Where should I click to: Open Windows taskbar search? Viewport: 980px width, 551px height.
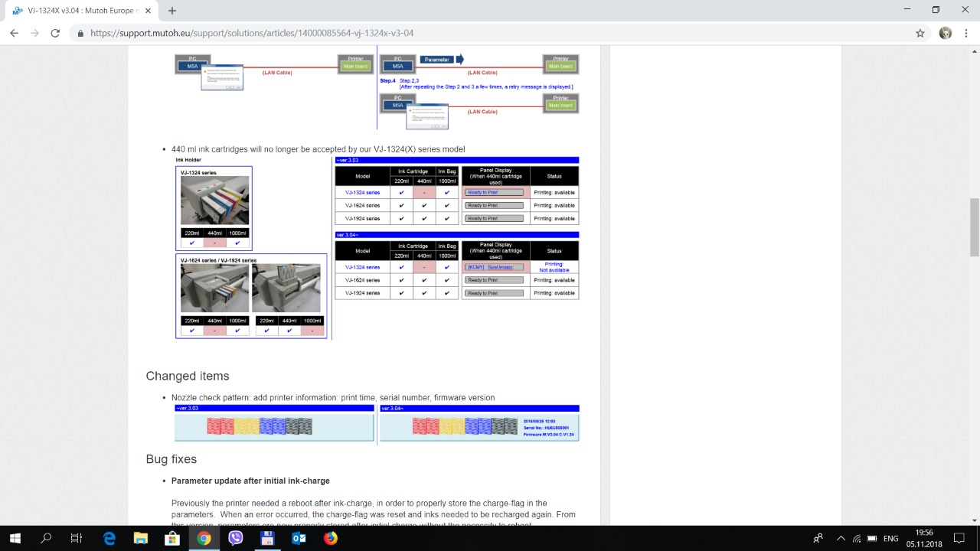[x=46, y=538]
